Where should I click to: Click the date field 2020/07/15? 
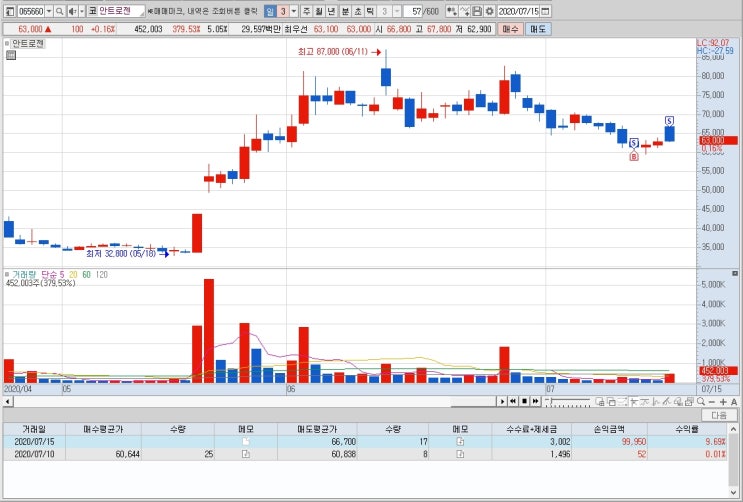pos(519,11)
